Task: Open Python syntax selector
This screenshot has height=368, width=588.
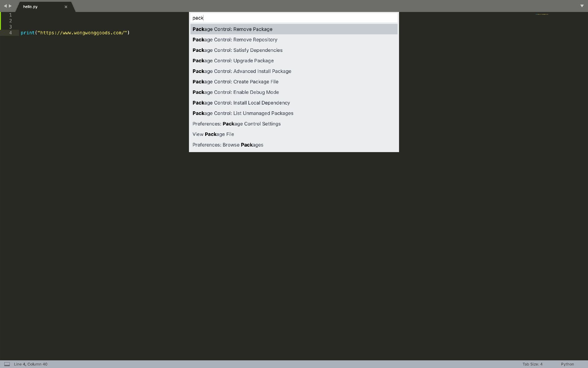Action: (567, 364)
